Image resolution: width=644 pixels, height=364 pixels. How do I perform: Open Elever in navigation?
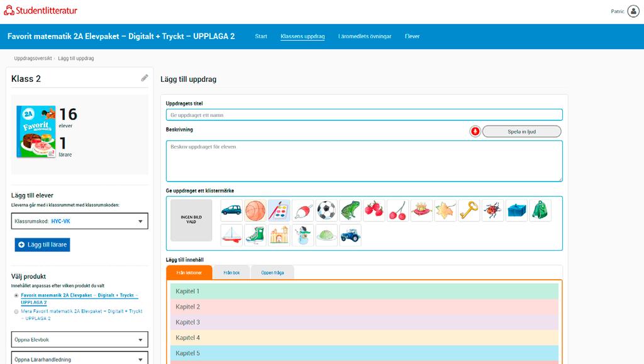click(x=413, y=36)
